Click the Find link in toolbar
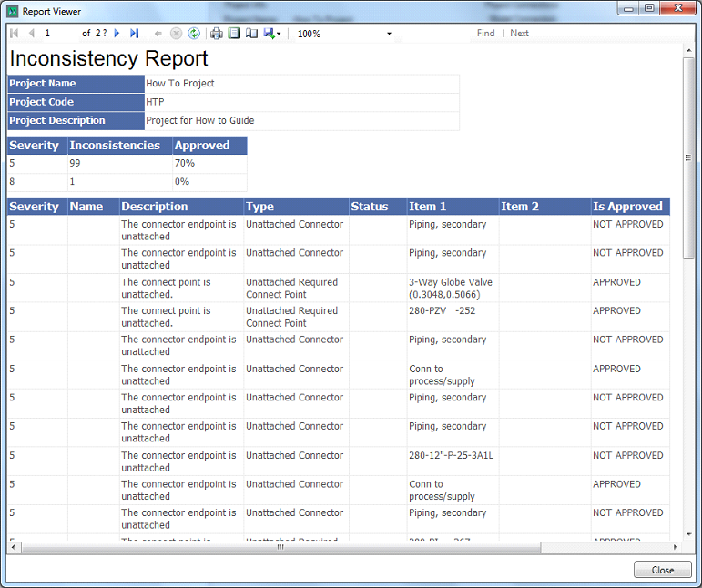 point(485,34)
